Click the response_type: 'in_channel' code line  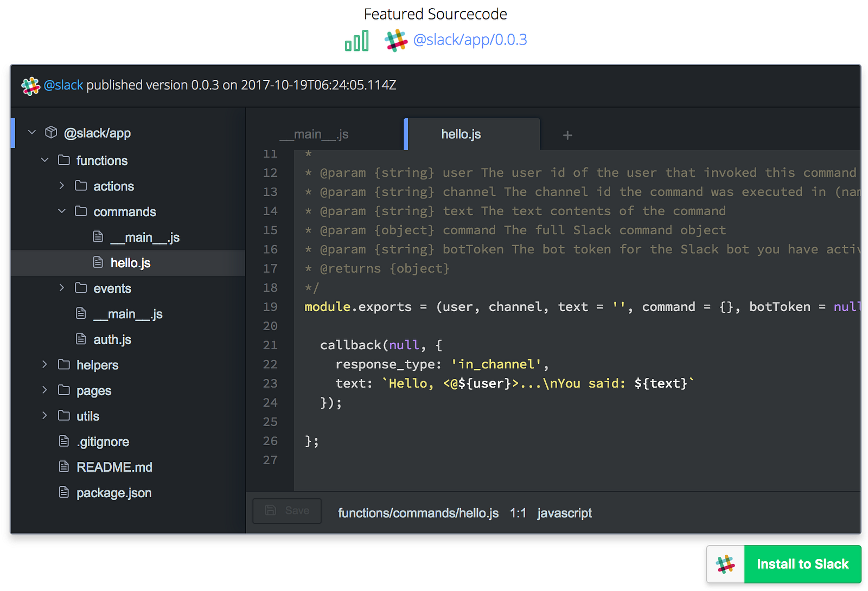tap(442, 364)
